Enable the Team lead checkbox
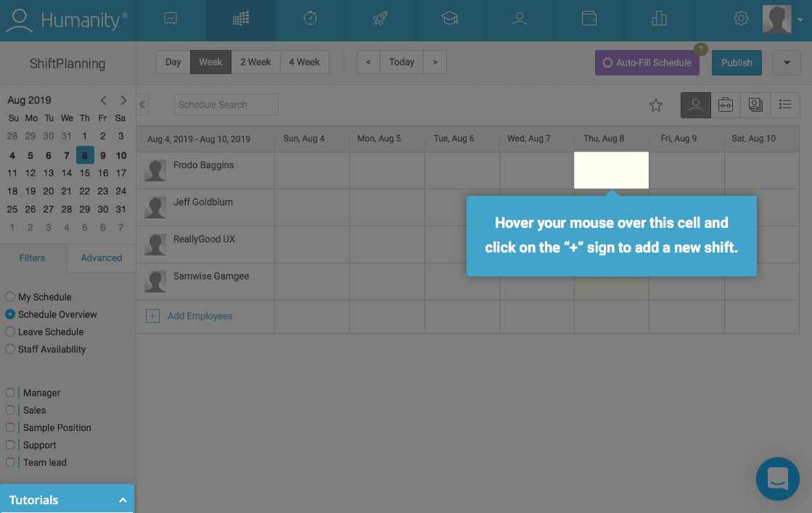This screenshot has width=812, height=513. coord(10,462)
